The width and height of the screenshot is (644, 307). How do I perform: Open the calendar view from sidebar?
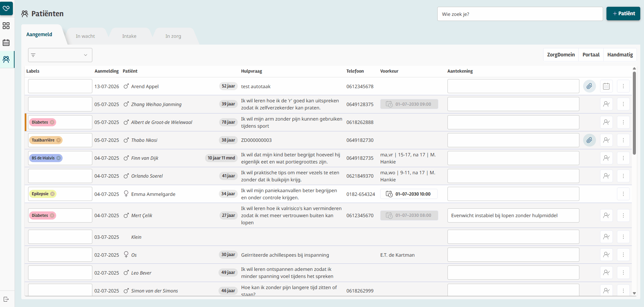tap(6, 43)
